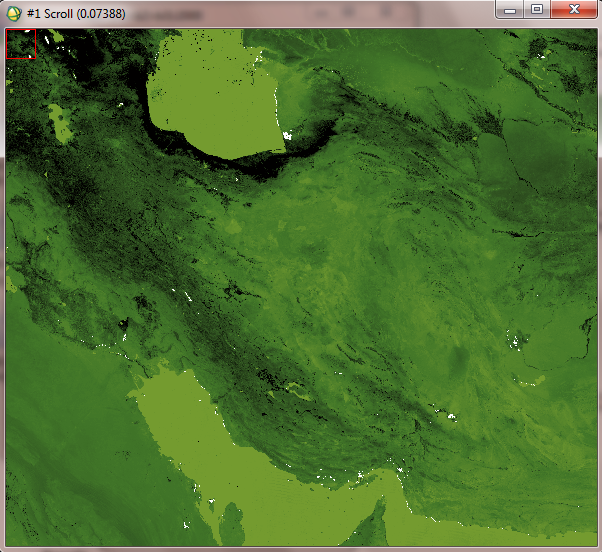This screenshot has width=602, height=552.
Task: Maximize the #1 Scroll window
Action: (x=537, y=10)
